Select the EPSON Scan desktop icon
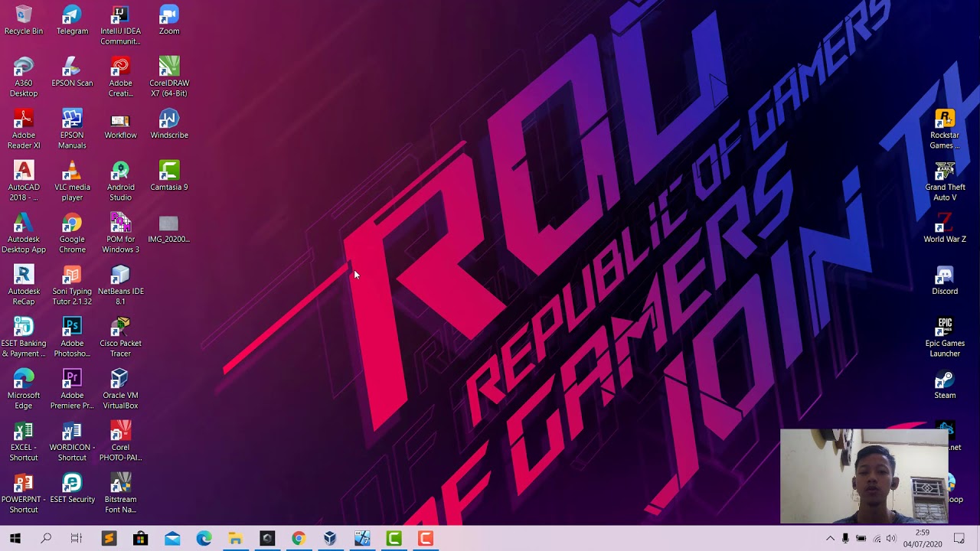Image resolution: width=980 pixels, height=551 pixels. pyautogui.click(x=72, y=73)
